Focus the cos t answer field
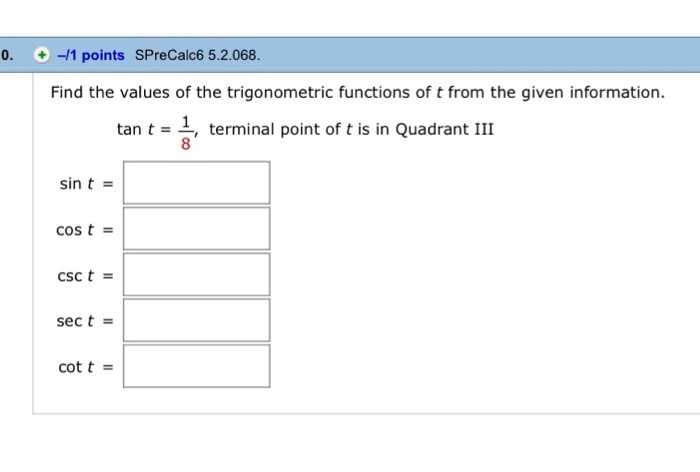700x472 pixels. click(197, 229)
